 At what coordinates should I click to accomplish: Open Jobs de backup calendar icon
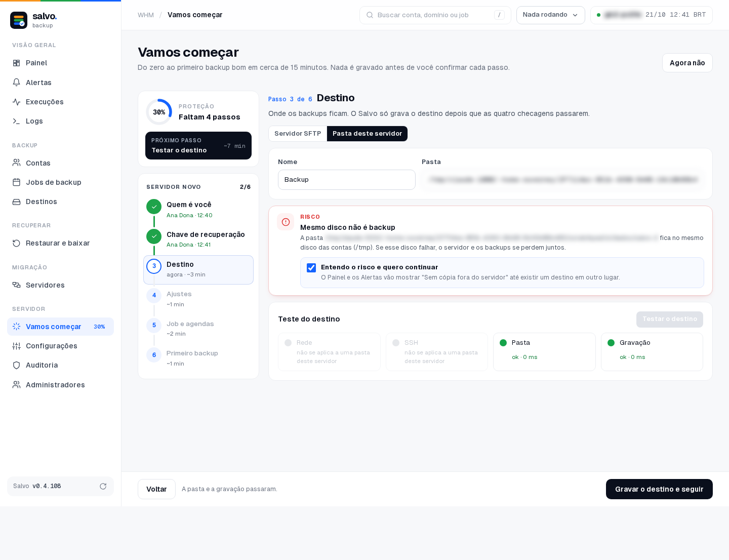(16, 182)
